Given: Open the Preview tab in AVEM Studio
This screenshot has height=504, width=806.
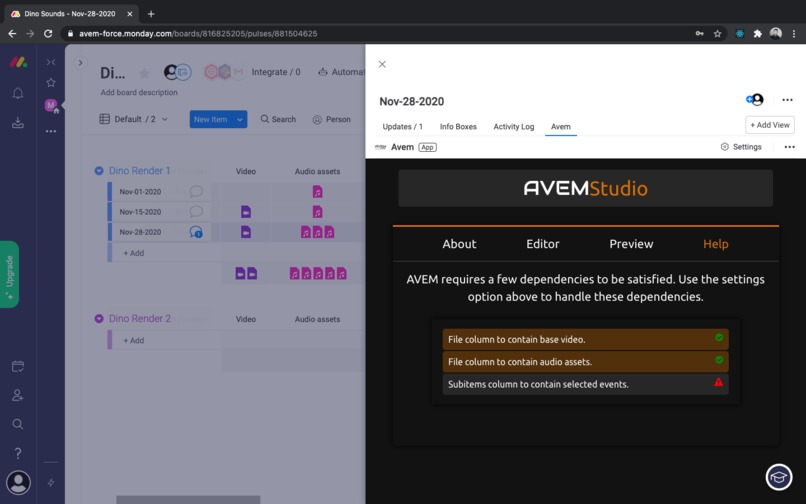Looking at the screenshot, I should click(631, 244).
